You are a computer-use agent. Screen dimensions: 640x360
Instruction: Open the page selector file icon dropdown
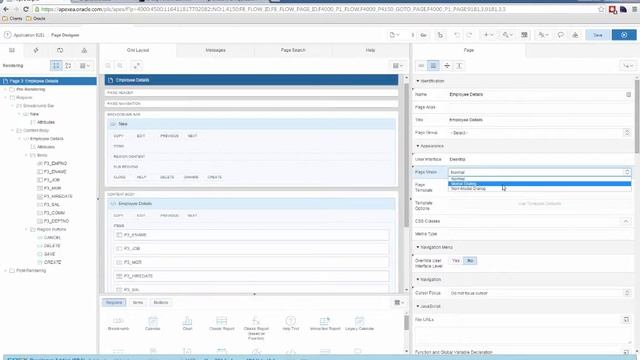pos(394,35)
